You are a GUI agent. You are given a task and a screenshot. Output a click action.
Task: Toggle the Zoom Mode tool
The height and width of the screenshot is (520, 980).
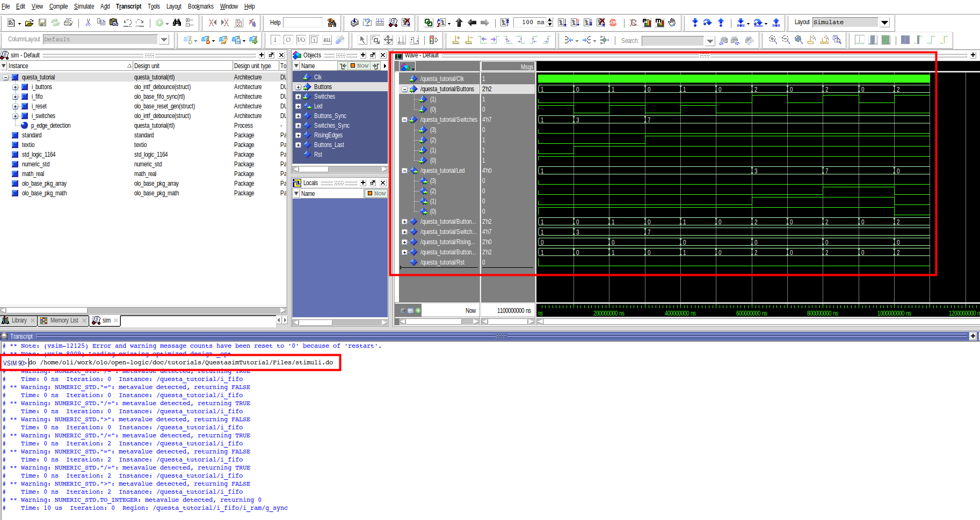(x=375, y=40)
